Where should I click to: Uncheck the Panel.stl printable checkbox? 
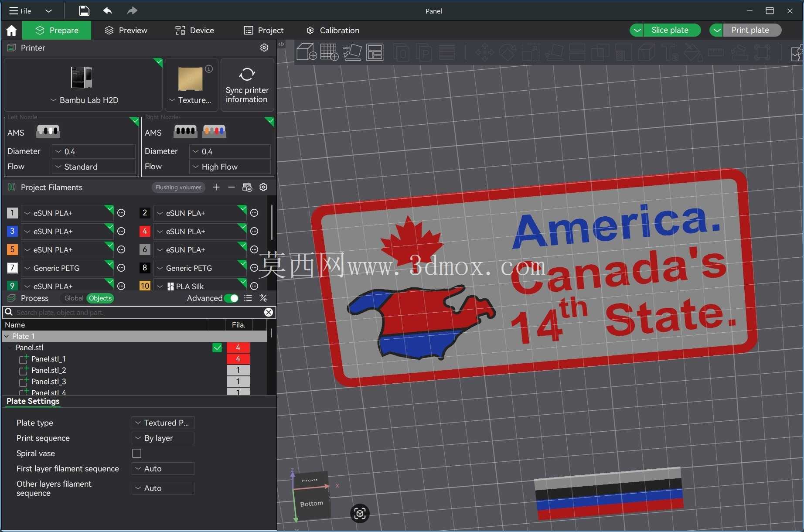pos(217,348)
